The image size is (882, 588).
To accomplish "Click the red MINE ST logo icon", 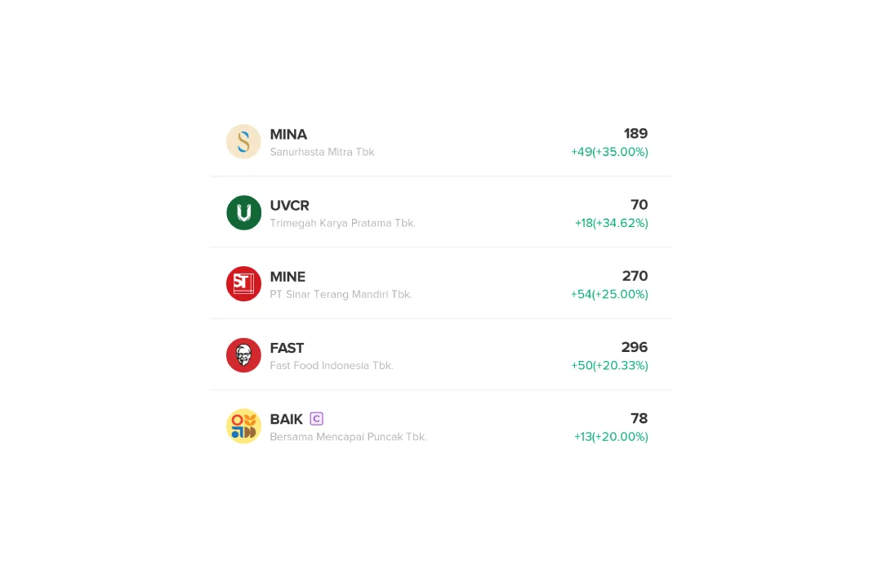I will click(x=243, y=283).
